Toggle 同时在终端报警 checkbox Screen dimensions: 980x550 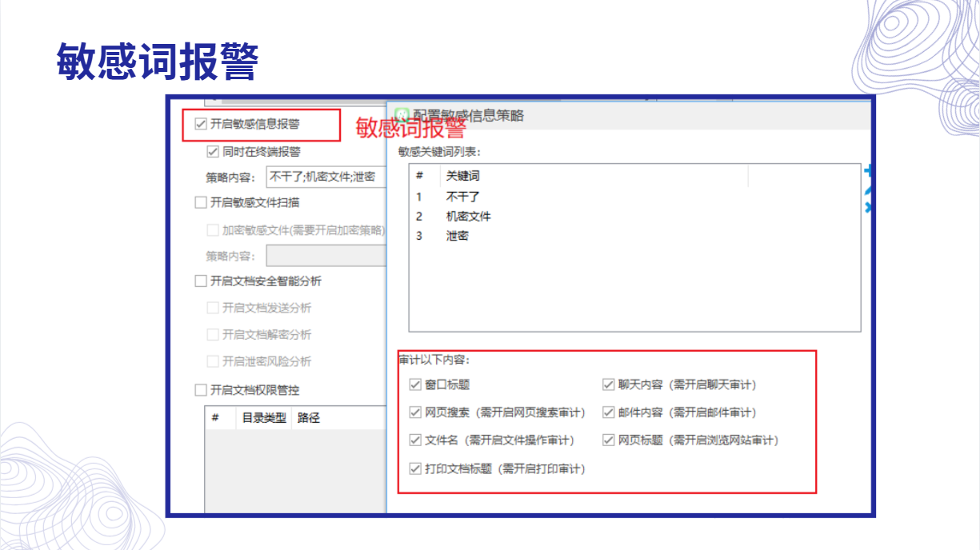(x=213, y=151)
